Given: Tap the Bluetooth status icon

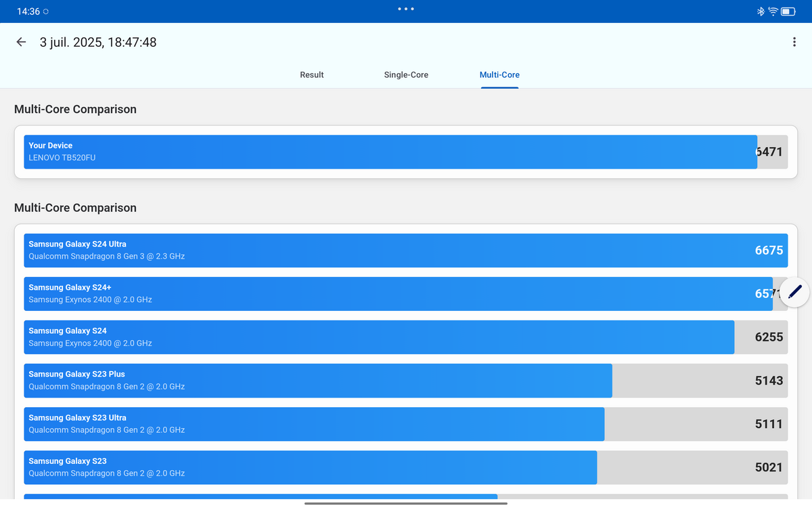Looking at the screenshot, I should pos(760,12).
